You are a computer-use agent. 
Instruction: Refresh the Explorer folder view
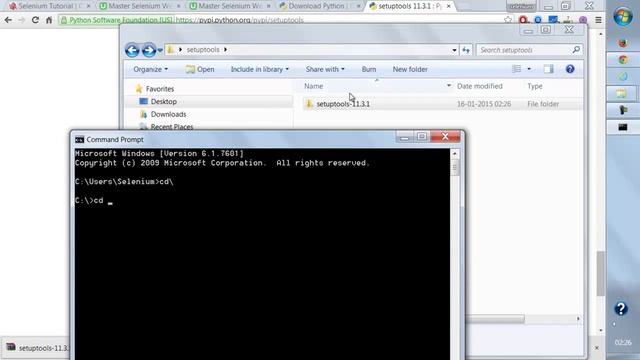coord(466,50)
